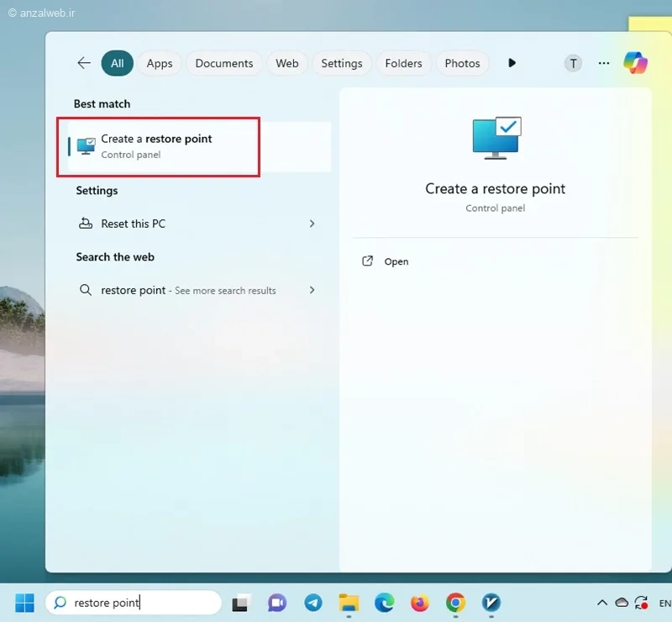This screenshot has height=622, width=672.
Task: Open the Copilot icon in search header
Action: pyautogui.click(x=635, y=63)
